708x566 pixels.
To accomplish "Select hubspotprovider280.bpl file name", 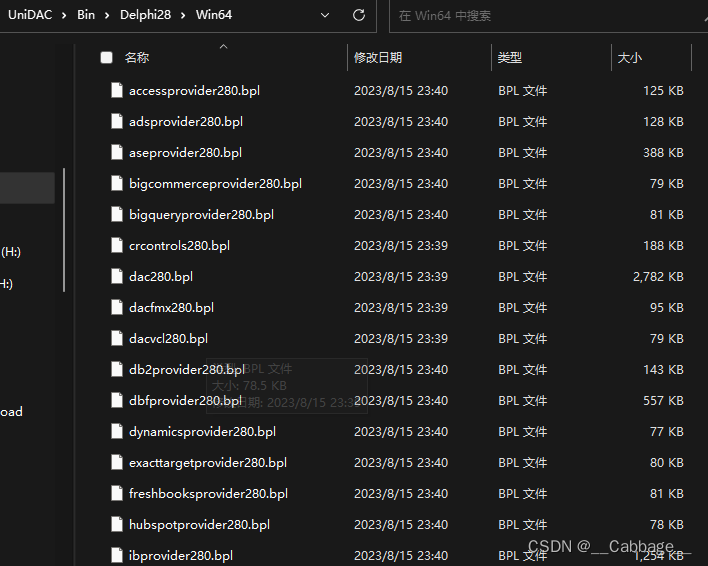I will [x=199, y=525].
